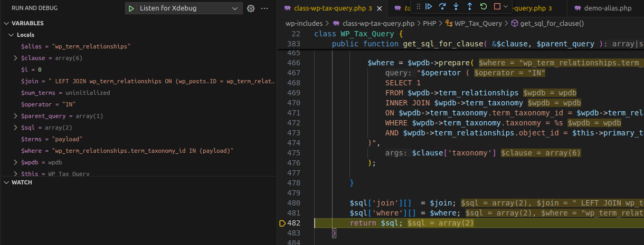Click the Continue debug button
The height and width of the screenshot is (245, 644).
(429, 6)
